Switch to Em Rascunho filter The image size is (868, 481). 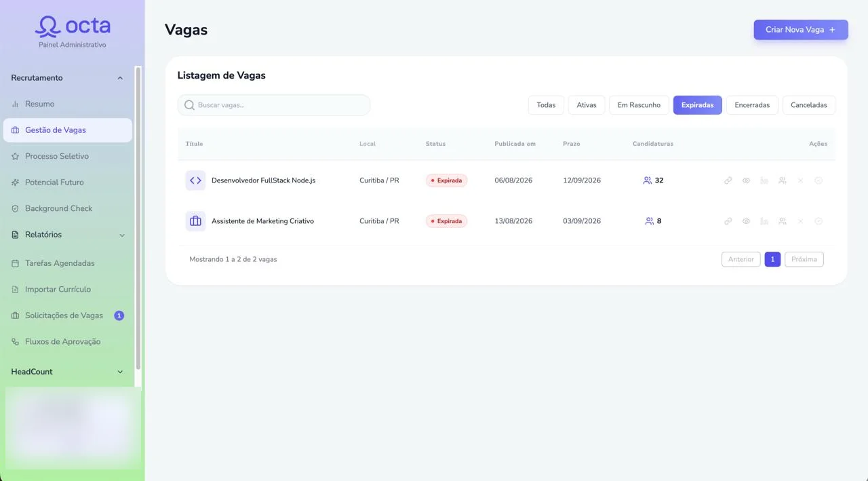click(639, 105)
